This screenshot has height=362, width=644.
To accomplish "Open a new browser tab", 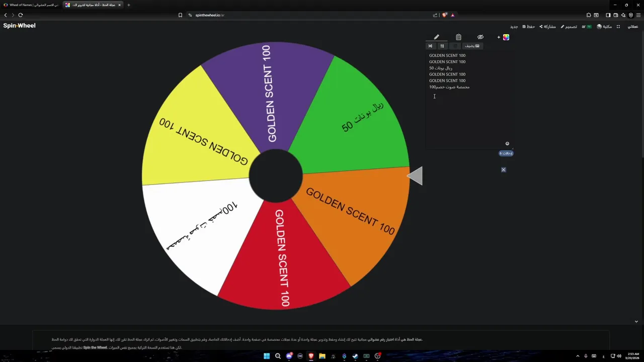I will (128, 5).
